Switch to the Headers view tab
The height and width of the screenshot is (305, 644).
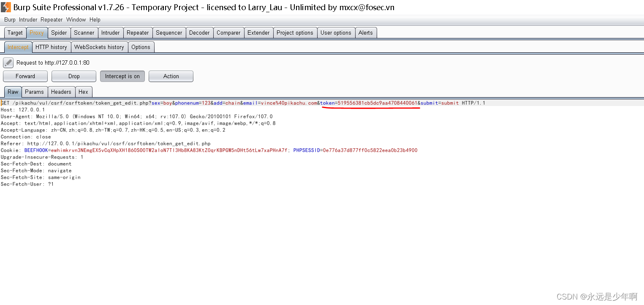61,92
